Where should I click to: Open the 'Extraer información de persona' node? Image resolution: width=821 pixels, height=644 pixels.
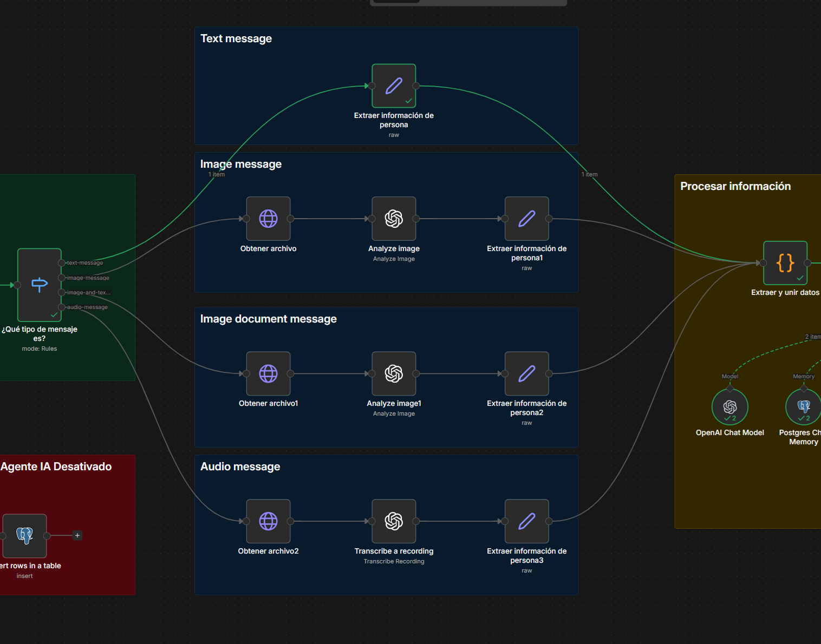click(x=394, y=86)
